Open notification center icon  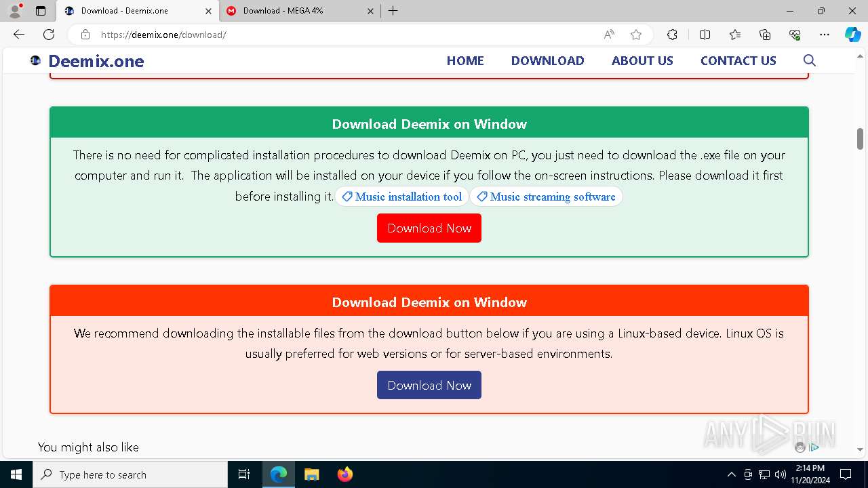[x=846, y=474]
